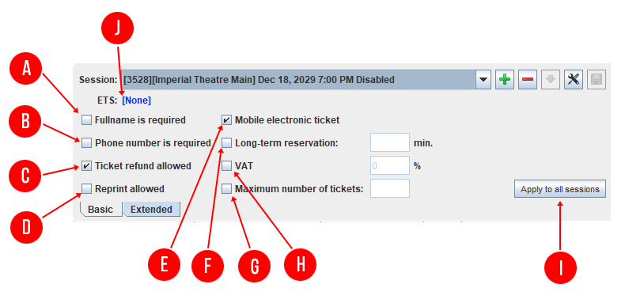644x303 pixels.
Task: Enable Phone number is required checkbox
Action: pos(86,143)
